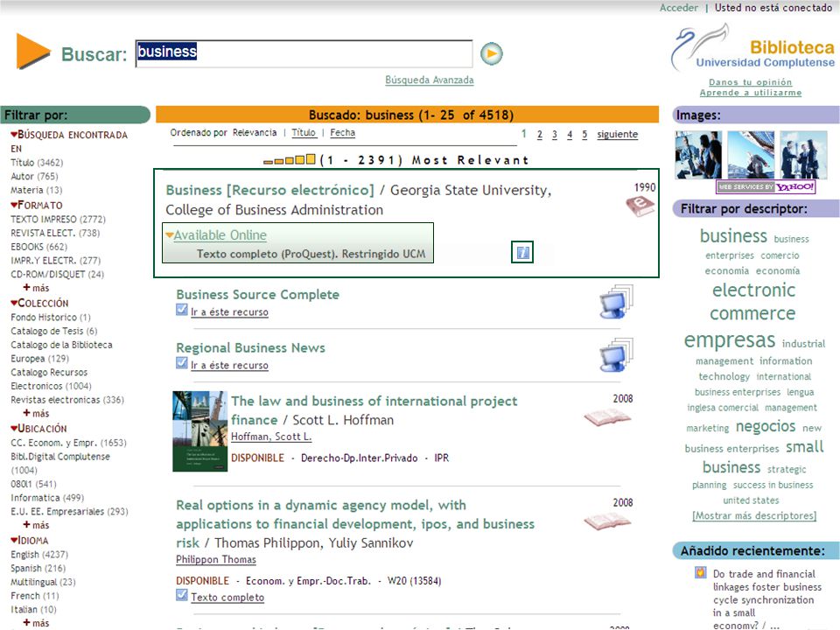The width and height of the screenshot is (840, 630).
Task: Filter language by Spanish (216)
Action: pyautogui.click(x=38, y=569)
